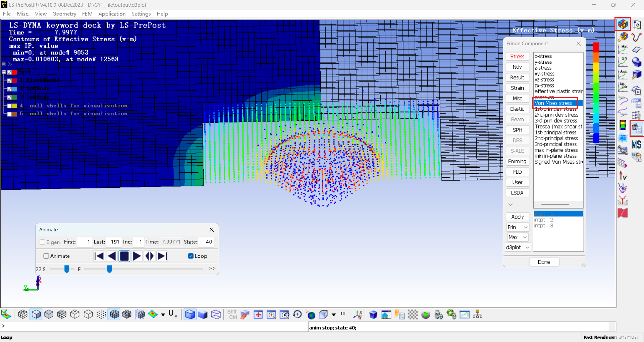Click the Done button
The height and width of the screenshot is (342, 644).
tap(544, 262)
